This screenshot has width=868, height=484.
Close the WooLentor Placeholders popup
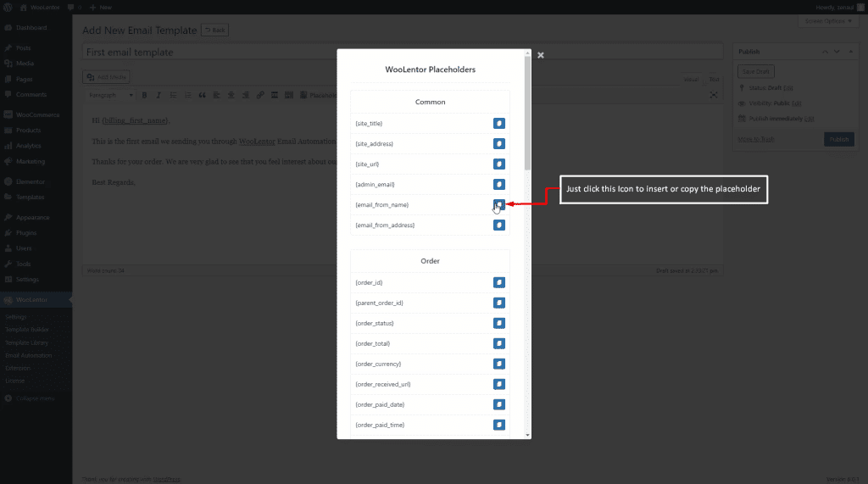(541, 55)
